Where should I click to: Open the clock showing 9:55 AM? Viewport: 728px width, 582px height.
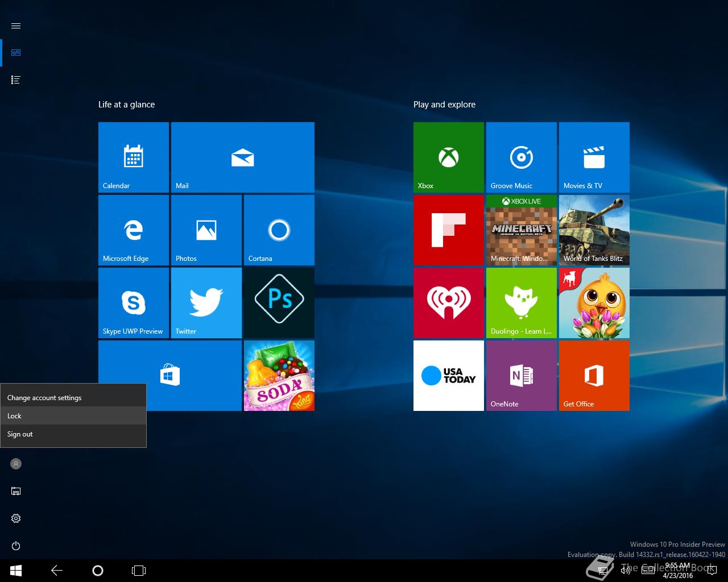677,571
